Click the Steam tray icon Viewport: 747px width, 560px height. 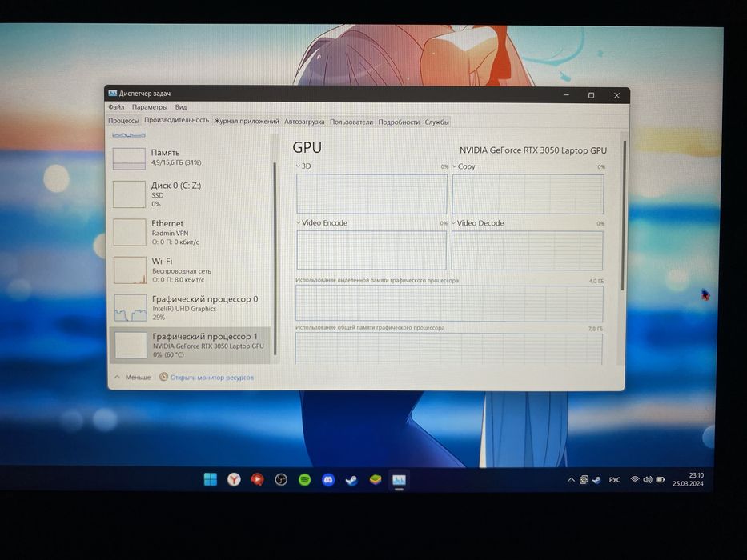(x=596, y=480)
